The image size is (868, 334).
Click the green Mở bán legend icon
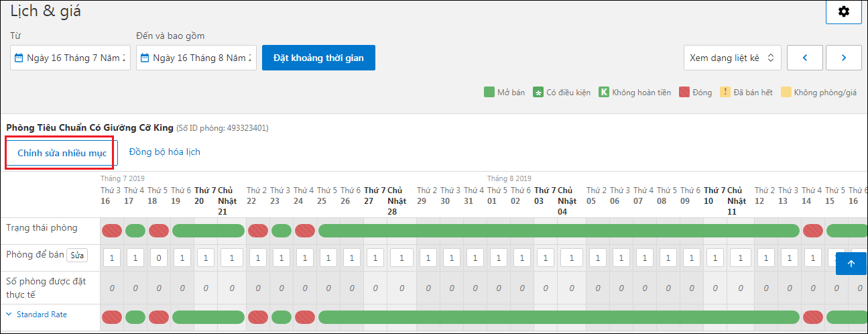(489, 92)
